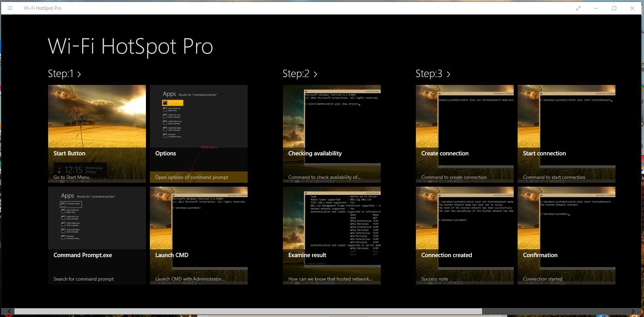Click the Wi-Fi HotSpot Pro page heading
Viewport: 644px width, 317px height.
[130, 47]
